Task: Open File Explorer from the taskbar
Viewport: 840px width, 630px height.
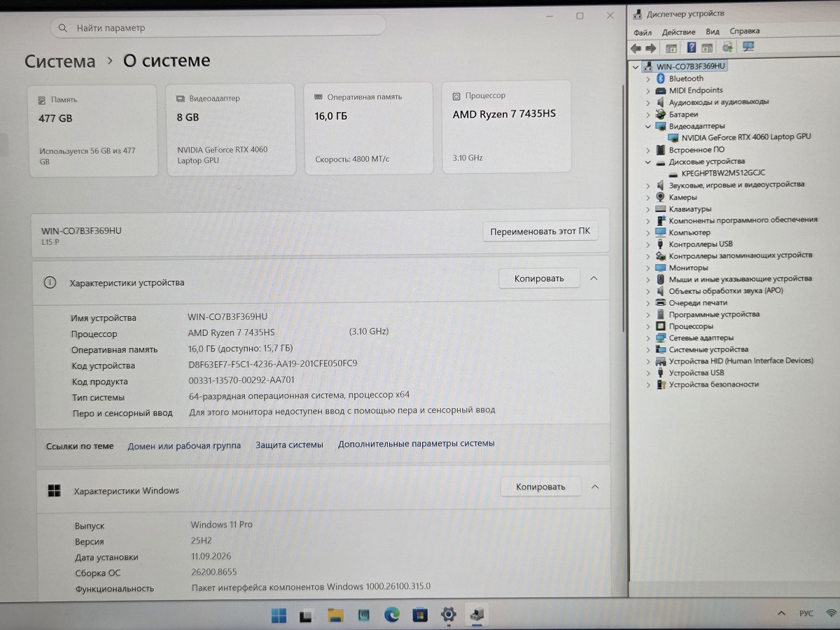Action: click(x=335, y=616)
